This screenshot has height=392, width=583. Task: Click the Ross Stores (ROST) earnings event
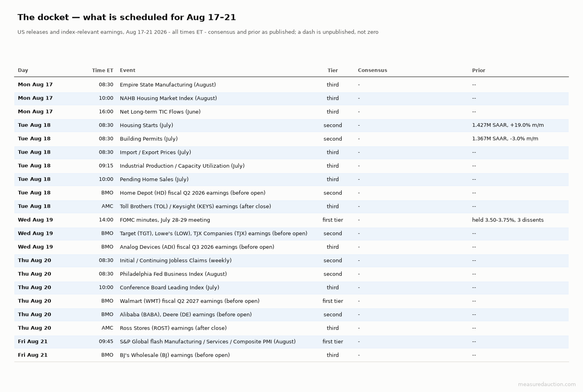coord(173,328)
